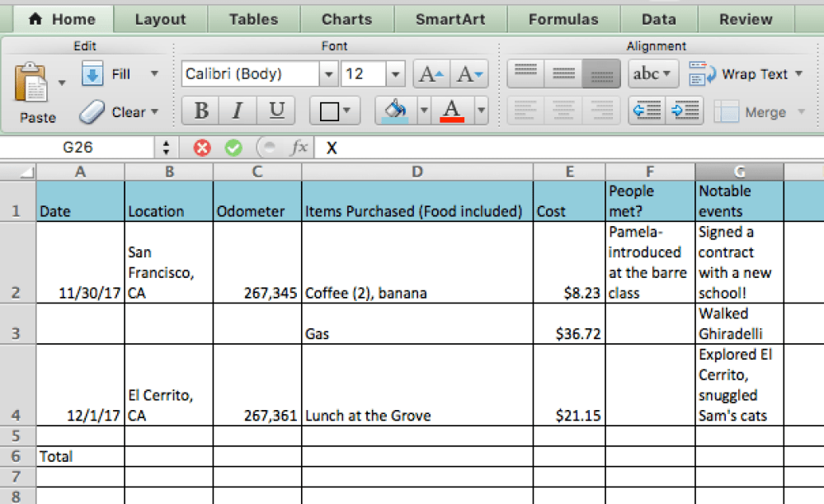This screenshot has width=824, height=504.
Task: Toggle Underline formatting
Action: point(276,110)
